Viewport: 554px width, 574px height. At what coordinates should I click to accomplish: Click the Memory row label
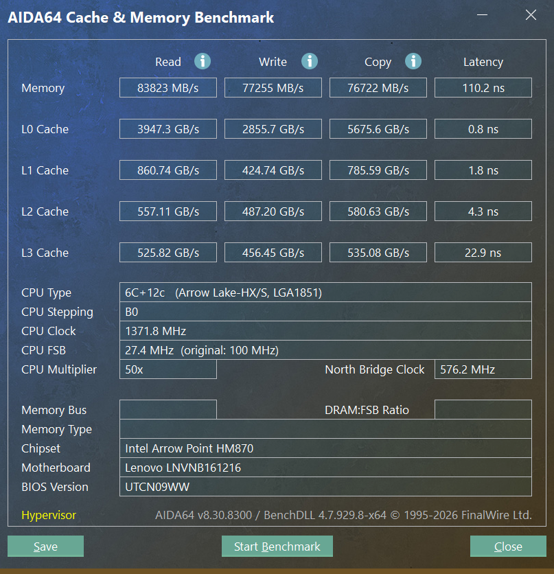click(x=43, y=88)
